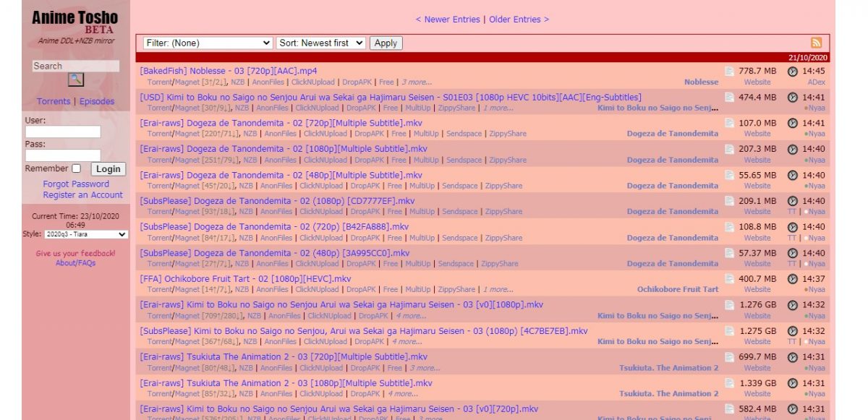Switch to the Episodes section
868x420 pixels.
point(97,101)
